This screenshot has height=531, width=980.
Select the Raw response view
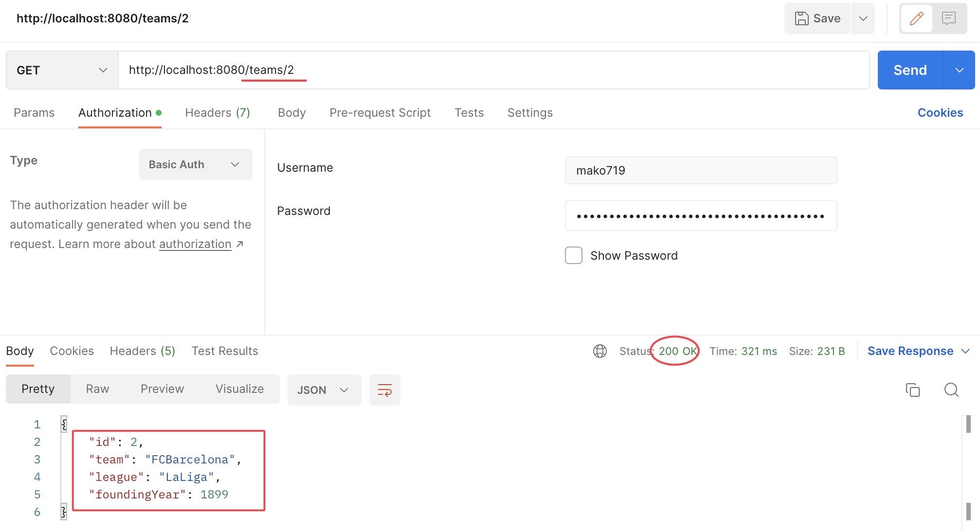click(97, 389)
